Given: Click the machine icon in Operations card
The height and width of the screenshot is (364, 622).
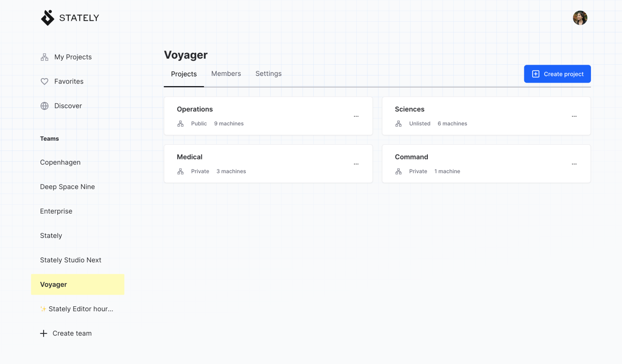Looking at the screenshot, I should 180,124.
